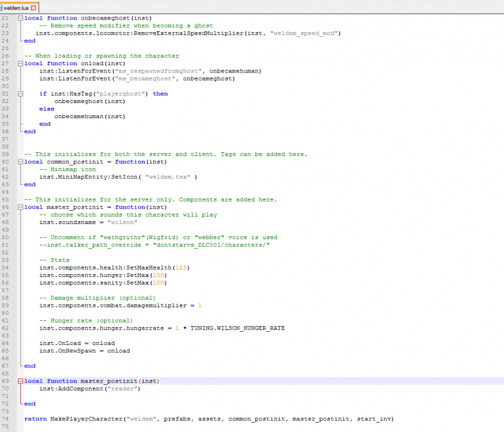Select line number 69 in margin
Image resolution: width=504 pixels, height=432 pixels.
coord(5,381)
